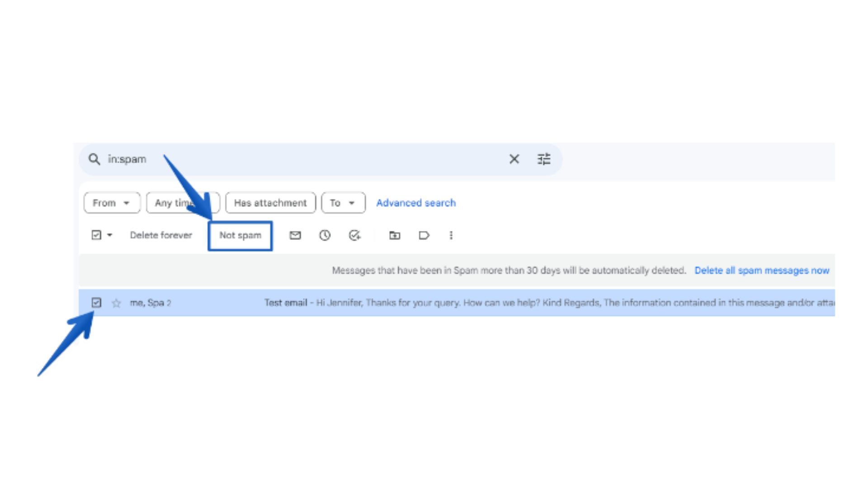This screenshot has width=868, height=488.
Task: Click the search magnifier icon
Action: [94, 159]
